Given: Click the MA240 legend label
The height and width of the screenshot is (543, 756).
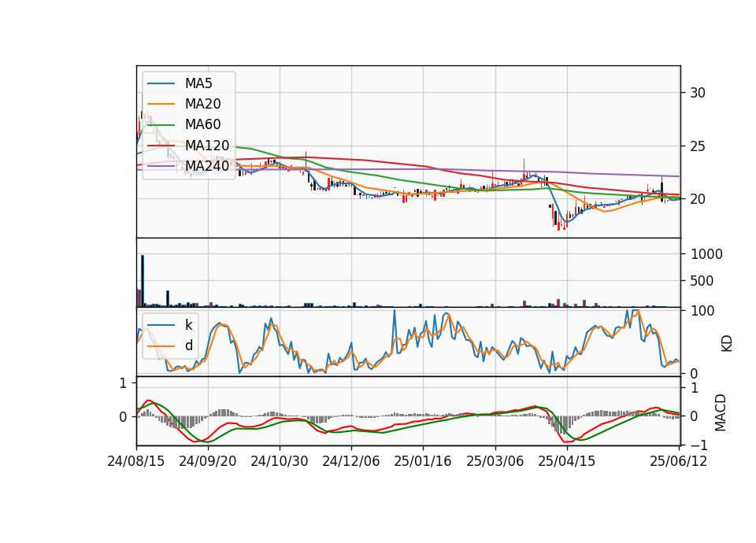Looking at the screenshot, I should (x=207, y=166).
